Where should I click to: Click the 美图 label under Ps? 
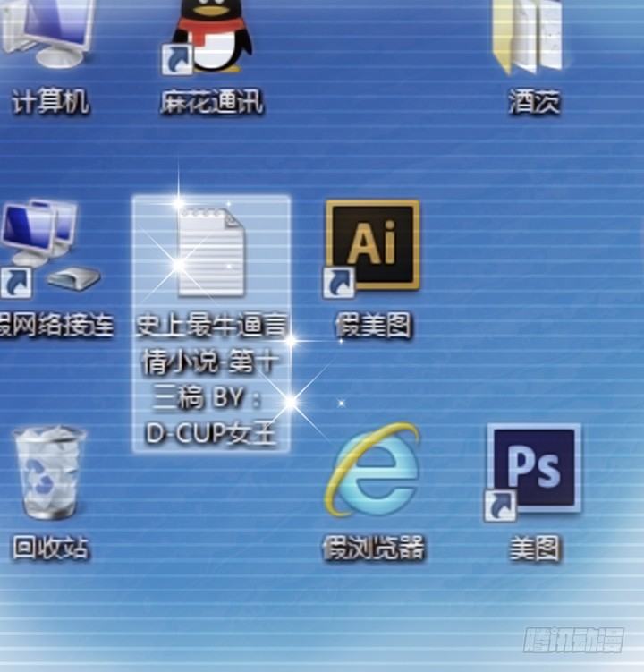(534, 548)
